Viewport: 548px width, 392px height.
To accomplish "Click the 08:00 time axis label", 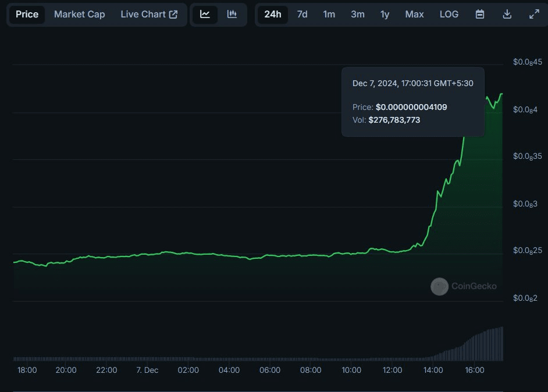I will (x=311, y=370).
